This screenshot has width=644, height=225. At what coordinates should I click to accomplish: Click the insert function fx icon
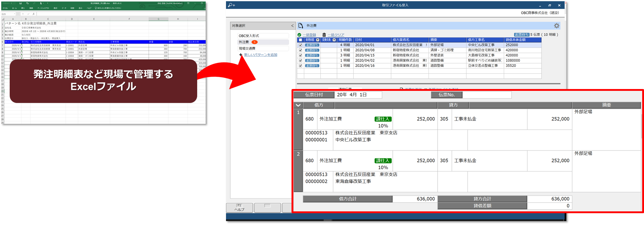[x=33, y=14]
